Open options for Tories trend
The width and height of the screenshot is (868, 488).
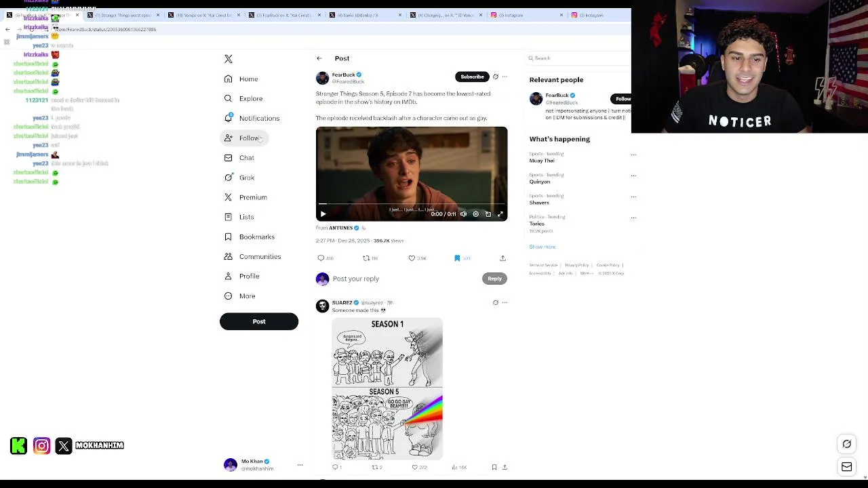tap(633, 218)
